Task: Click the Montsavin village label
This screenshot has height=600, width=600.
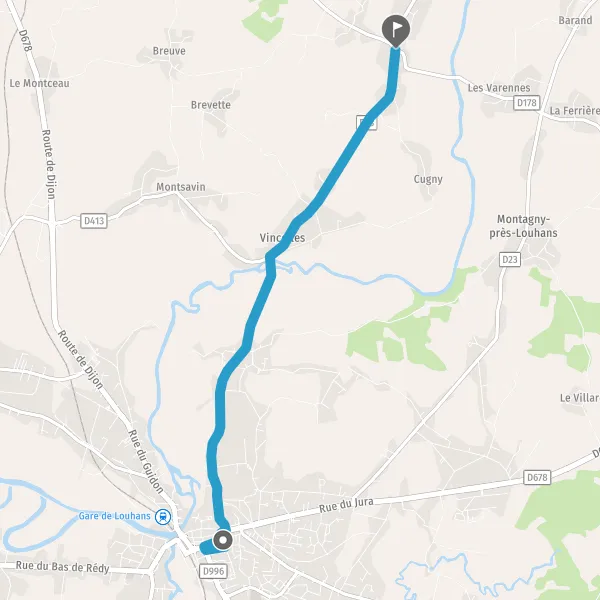Action: tap(181, 187)
